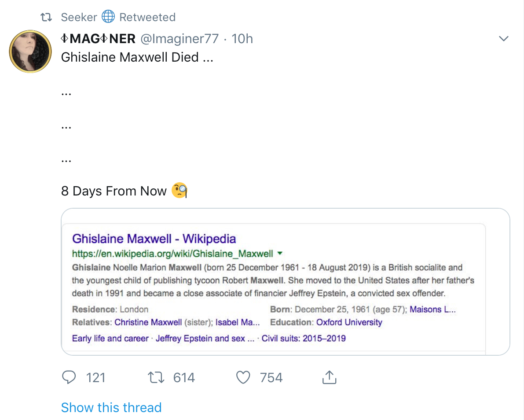Click the green arrow beside Wikipedia URL
The image size is (524, 420).
click(x=280, y=254)
